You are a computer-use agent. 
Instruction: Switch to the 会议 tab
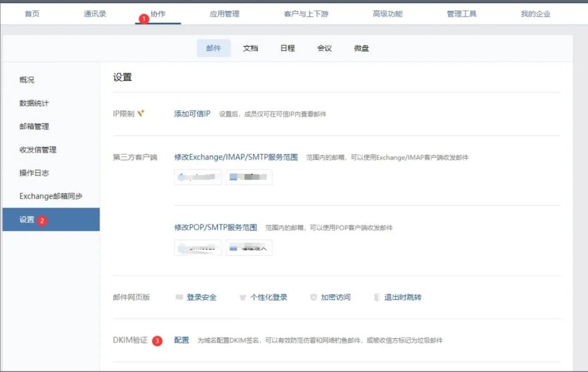[x=324, y=47]
